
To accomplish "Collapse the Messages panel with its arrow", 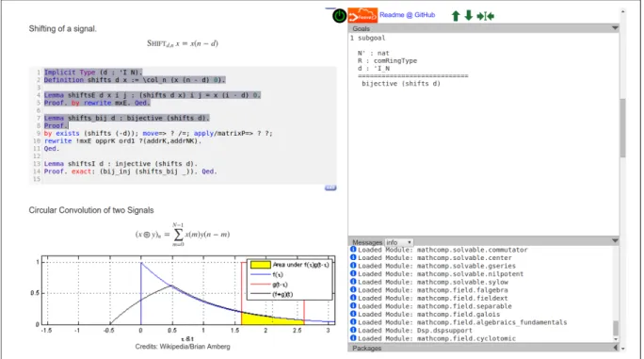I will point(615,240).
